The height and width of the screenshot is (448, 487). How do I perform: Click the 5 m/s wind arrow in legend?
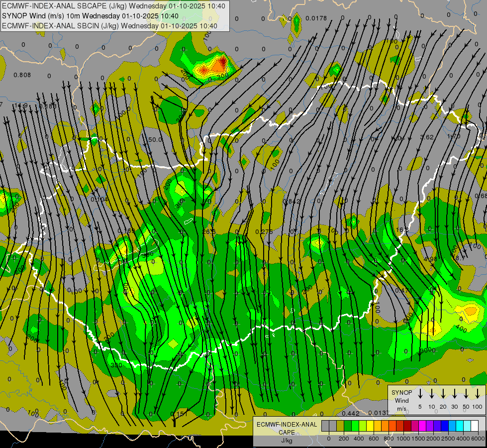coord(420,394)
